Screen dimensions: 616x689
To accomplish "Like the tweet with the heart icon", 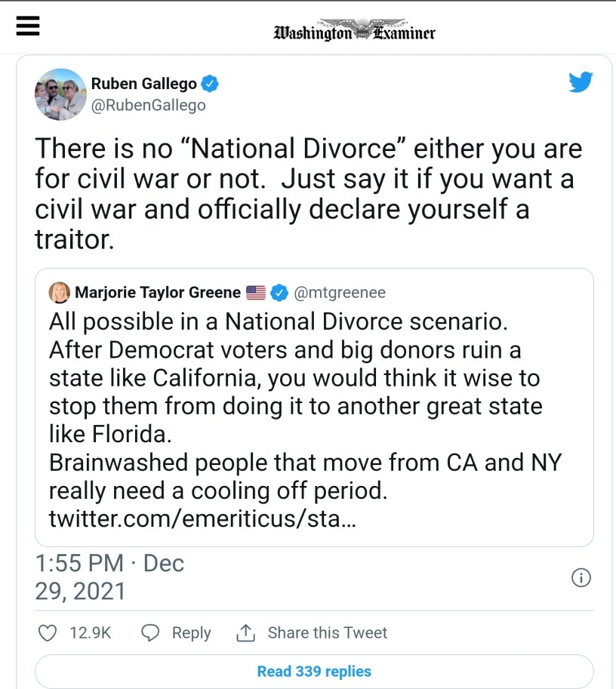I will 48,632.
